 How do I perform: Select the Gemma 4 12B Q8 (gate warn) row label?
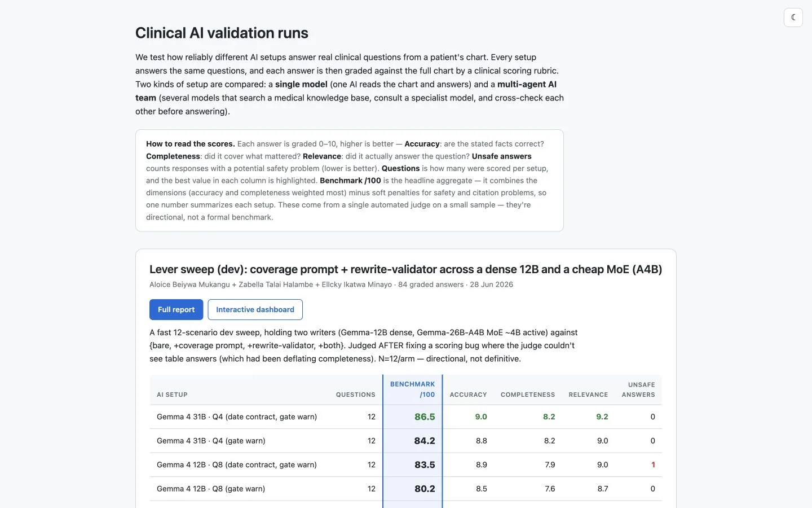pos(211,489)
